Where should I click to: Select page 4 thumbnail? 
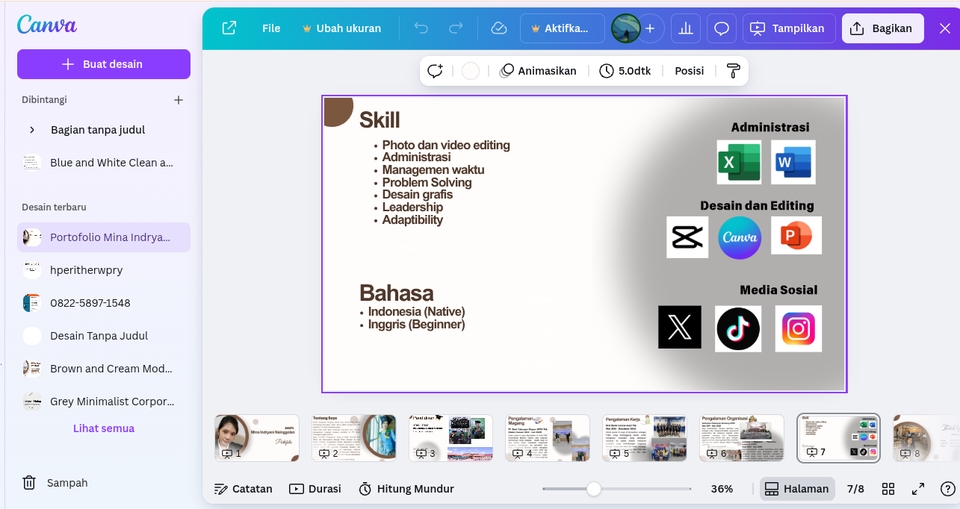click(547, 438)
